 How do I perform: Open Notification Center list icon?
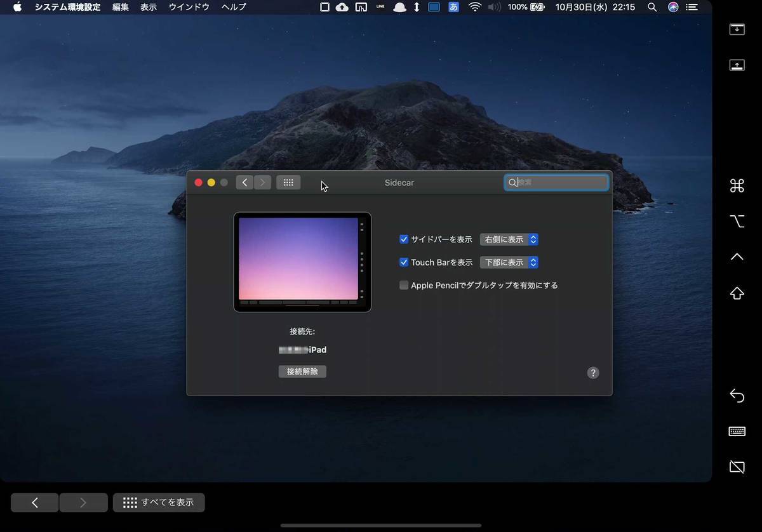pos(692,7)
